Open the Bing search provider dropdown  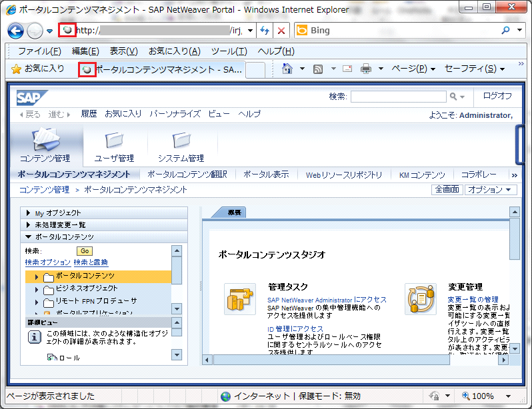pos(519,30)
